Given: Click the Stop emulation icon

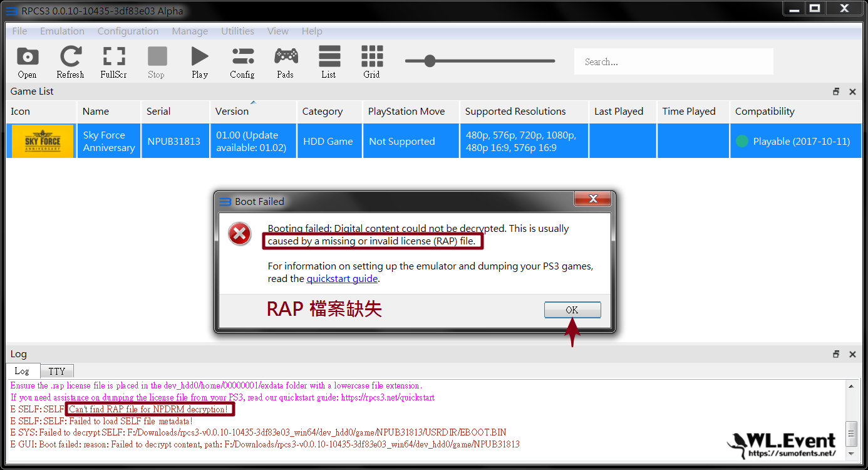Looking at the screenshot, I should point(157,62).
